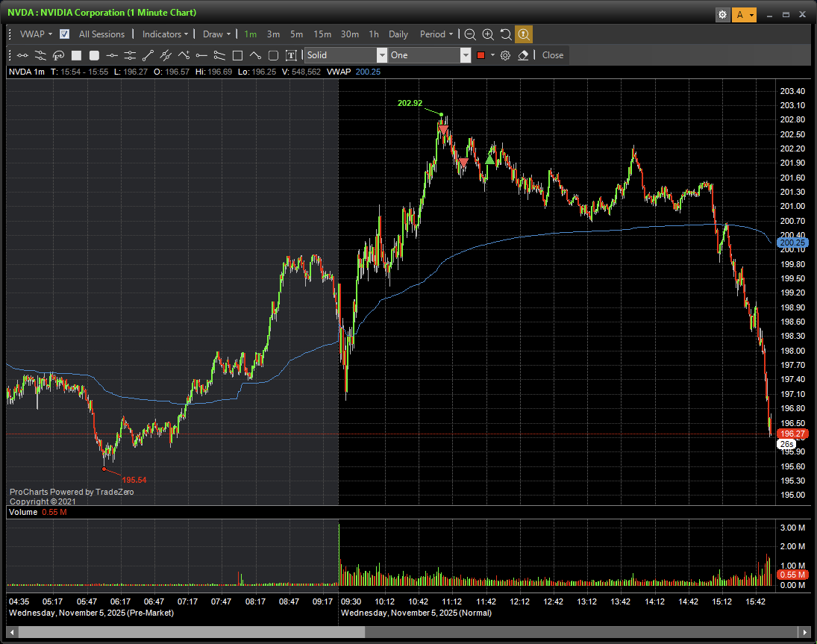Image resolution: width=817 pixels, height=644 pixels.
Task: Reset chart zoom with the circular arrow icon
Action: [505, 34]
